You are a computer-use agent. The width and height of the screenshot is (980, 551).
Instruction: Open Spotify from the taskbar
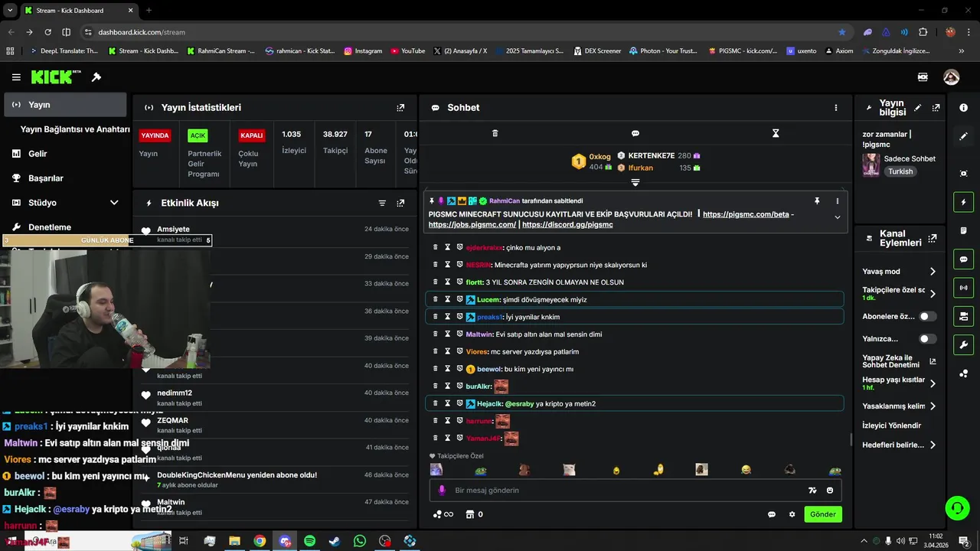coord(309,541)
